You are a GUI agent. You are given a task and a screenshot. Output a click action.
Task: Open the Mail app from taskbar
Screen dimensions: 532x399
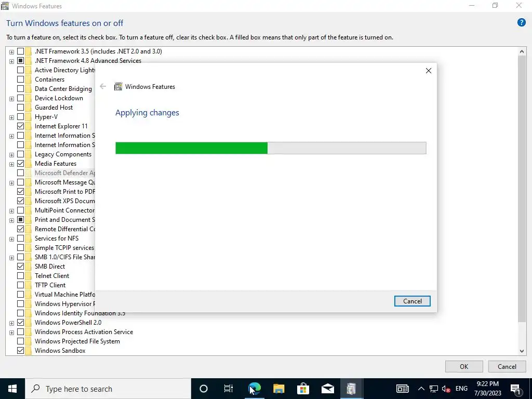(328, 389)
